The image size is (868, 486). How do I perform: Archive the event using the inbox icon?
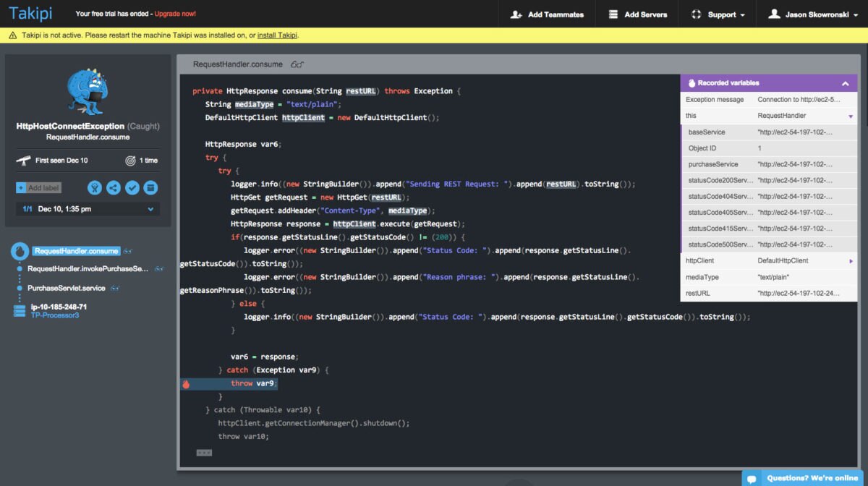coord(150,187)
